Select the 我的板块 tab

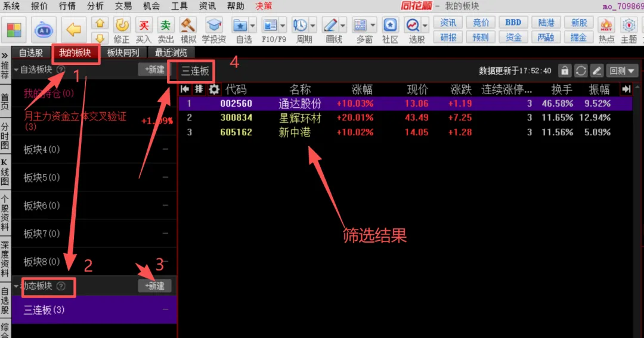pyautogui.click(x=75, y=53)
